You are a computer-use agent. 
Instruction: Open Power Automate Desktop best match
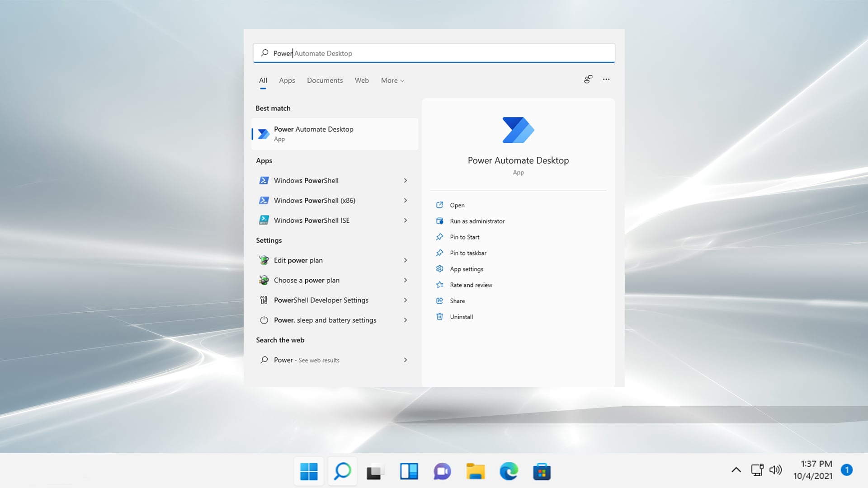click(x=335, y=134)
